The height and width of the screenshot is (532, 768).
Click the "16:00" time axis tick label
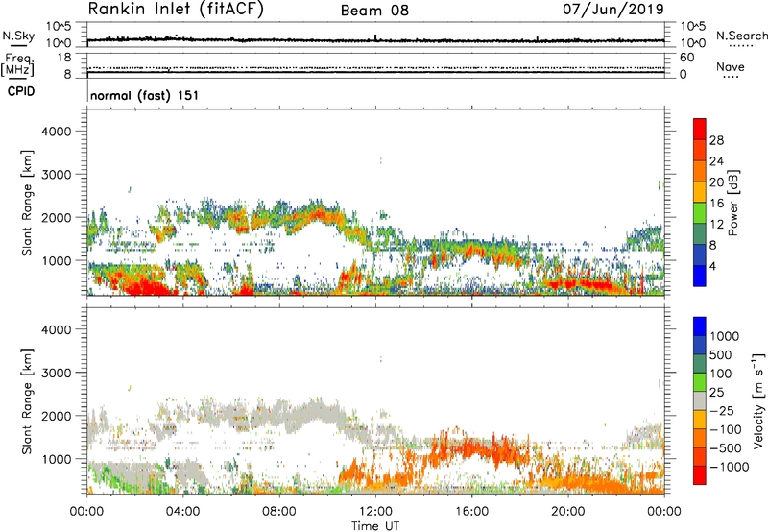coord(471,511)
